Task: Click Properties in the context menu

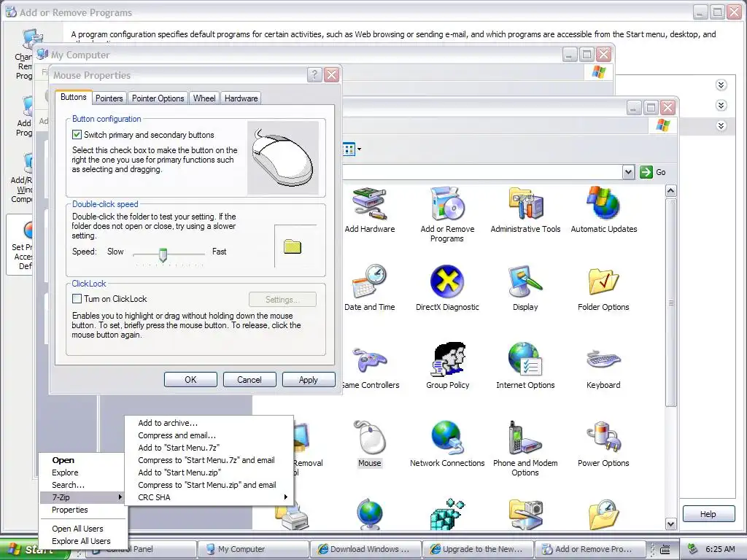Action: pos(83,510)
